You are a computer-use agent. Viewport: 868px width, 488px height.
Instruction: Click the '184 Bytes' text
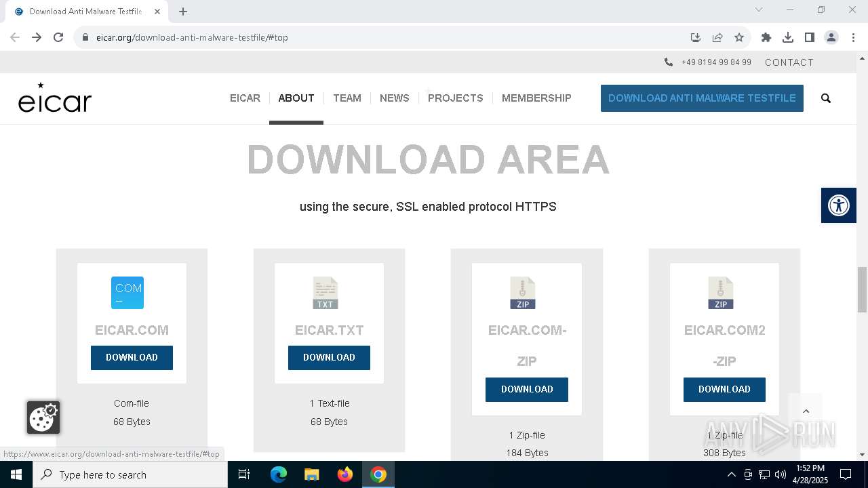527,453
